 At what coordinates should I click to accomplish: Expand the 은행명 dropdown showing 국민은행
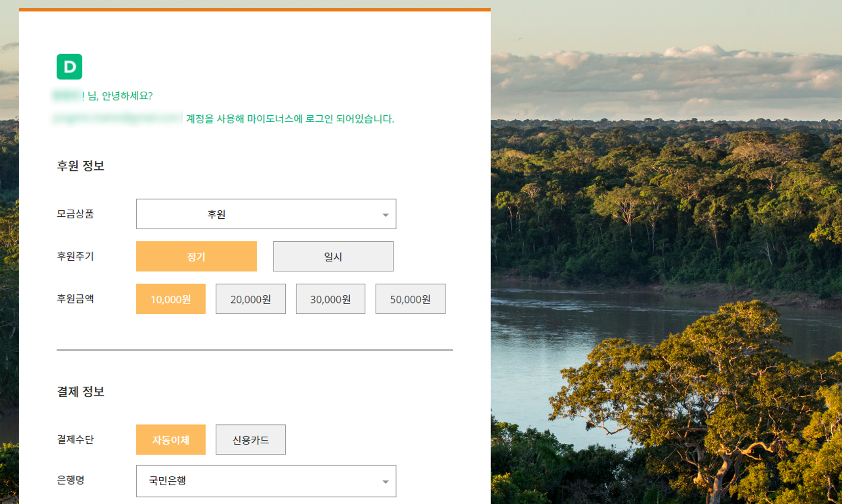pyautogui.click(x=266, y=481)
